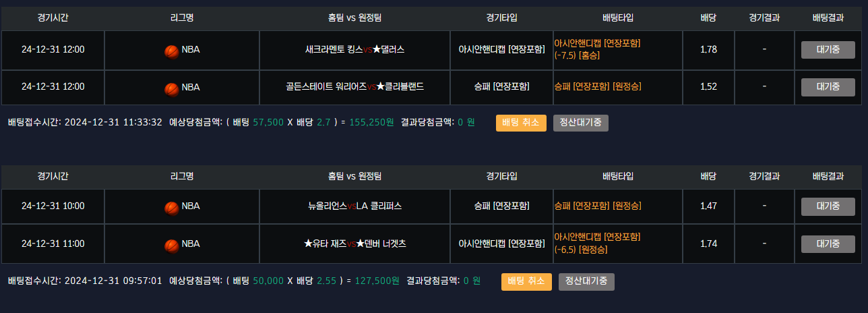Click 대기중 status for 유타 재즈 vs 덴버 너겟츠
Image resolution: width=868 pixels, height=313 pixels.
(x=828, y=244)
